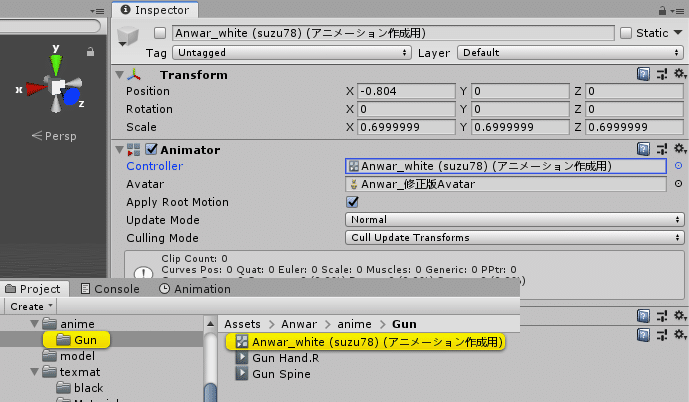Click the Animator component help icon

click(643, 149)
